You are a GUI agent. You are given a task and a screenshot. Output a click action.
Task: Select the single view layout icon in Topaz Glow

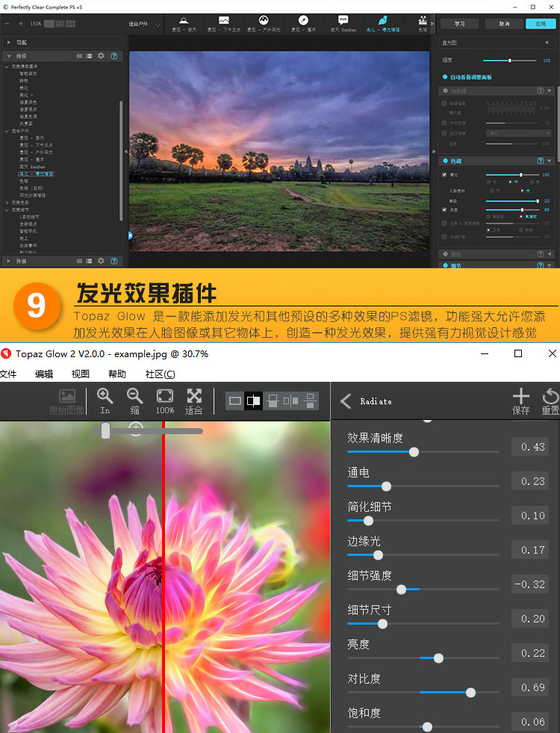coord(235,400)
